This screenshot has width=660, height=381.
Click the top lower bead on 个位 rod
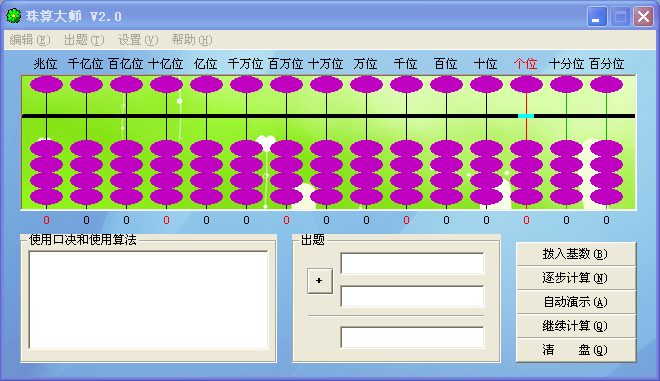[x=526, y=148]
